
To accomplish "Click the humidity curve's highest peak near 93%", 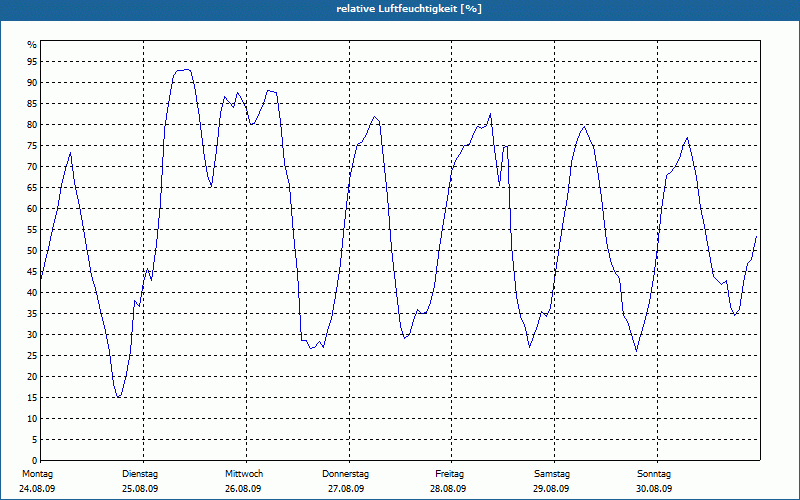I will 187,70.
